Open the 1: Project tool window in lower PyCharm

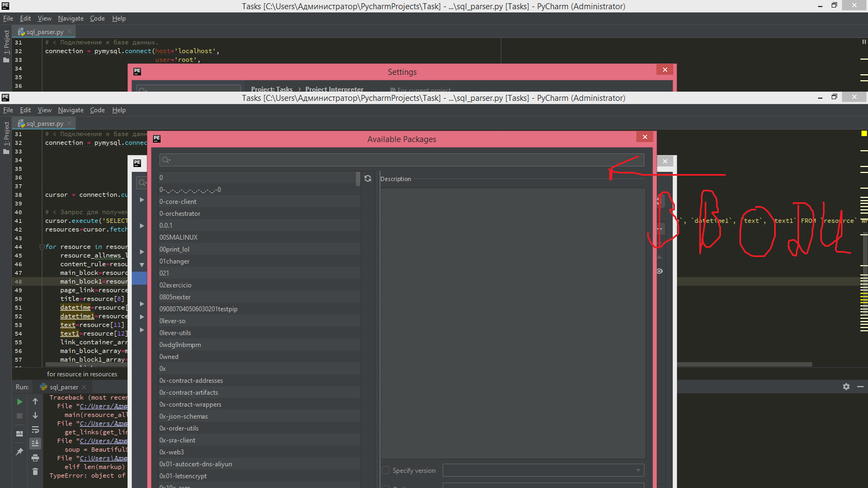6,134
